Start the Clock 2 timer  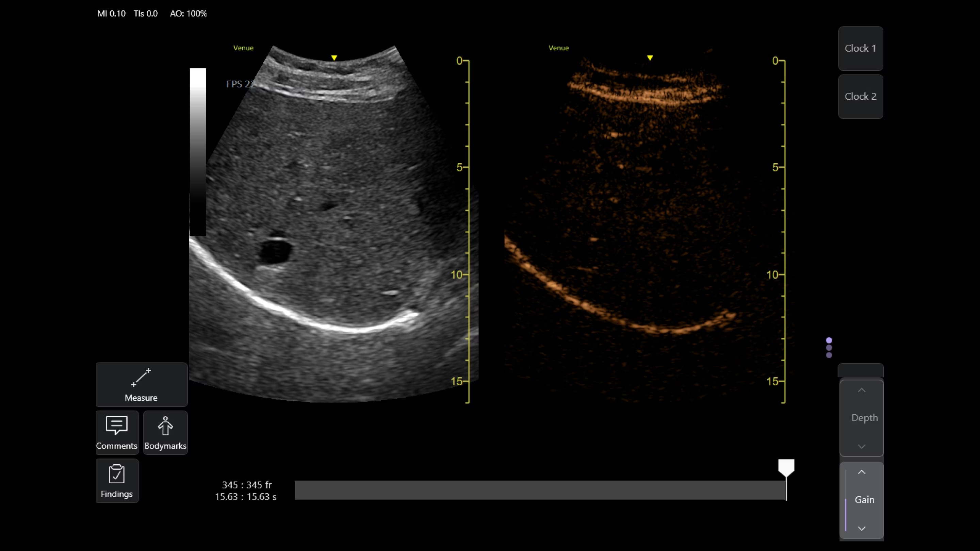(x=860, y=97)
